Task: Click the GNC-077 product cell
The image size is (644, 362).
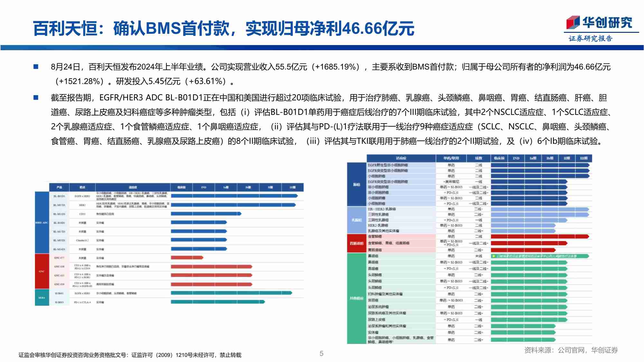Action: point(59,258)
